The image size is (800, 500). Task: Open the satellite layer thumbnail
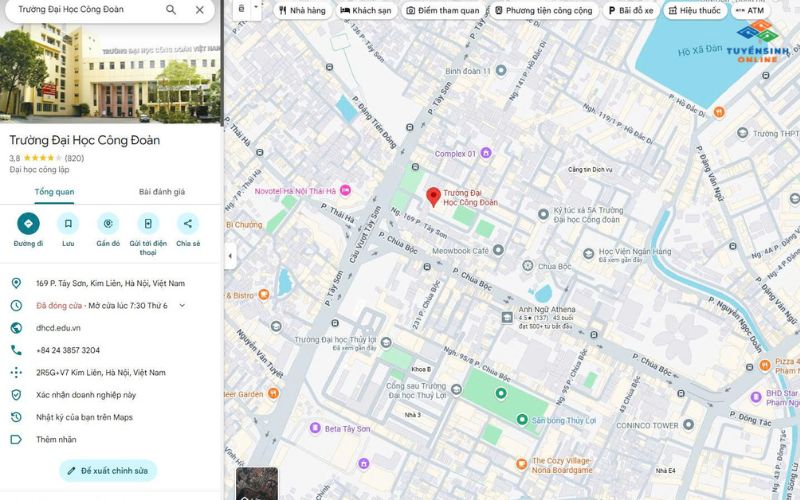click(x=257, y=484)
